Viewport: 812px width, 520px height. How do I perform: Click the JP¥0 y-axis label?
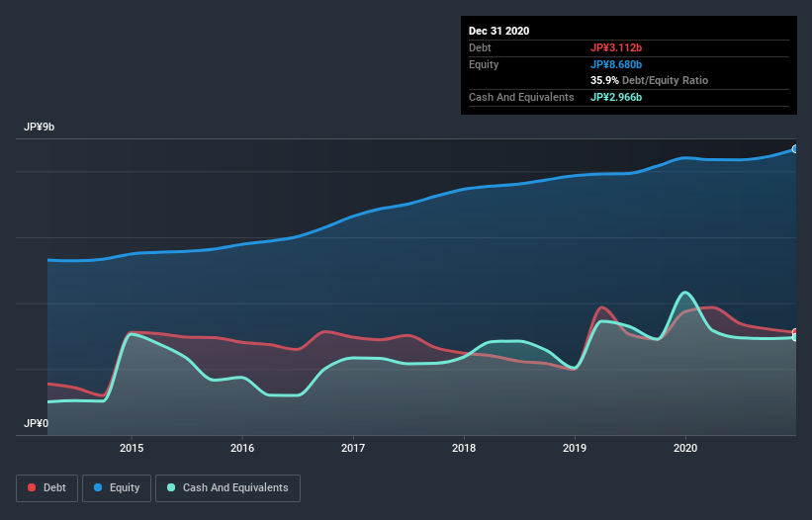click(36, 424)
